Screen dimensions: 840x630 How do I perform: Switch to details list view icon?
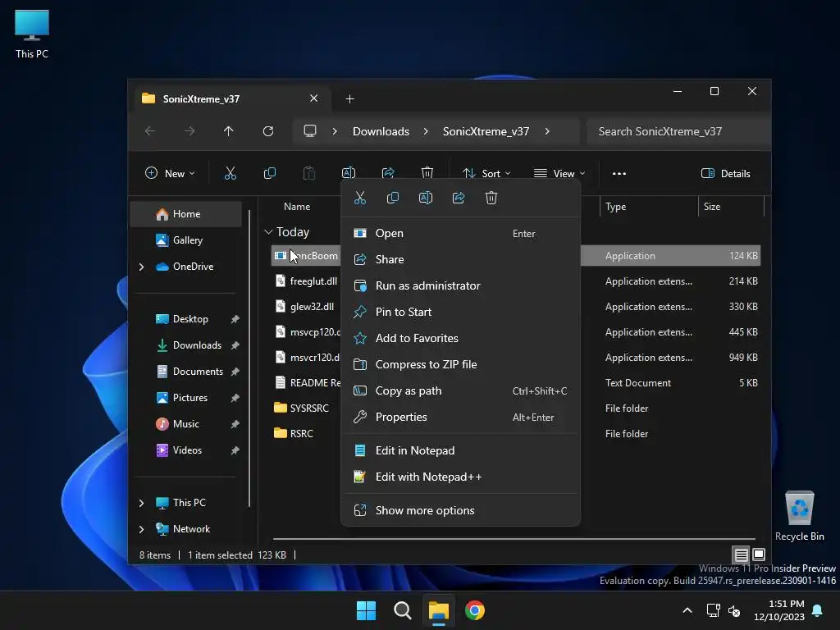pos(741,555)
